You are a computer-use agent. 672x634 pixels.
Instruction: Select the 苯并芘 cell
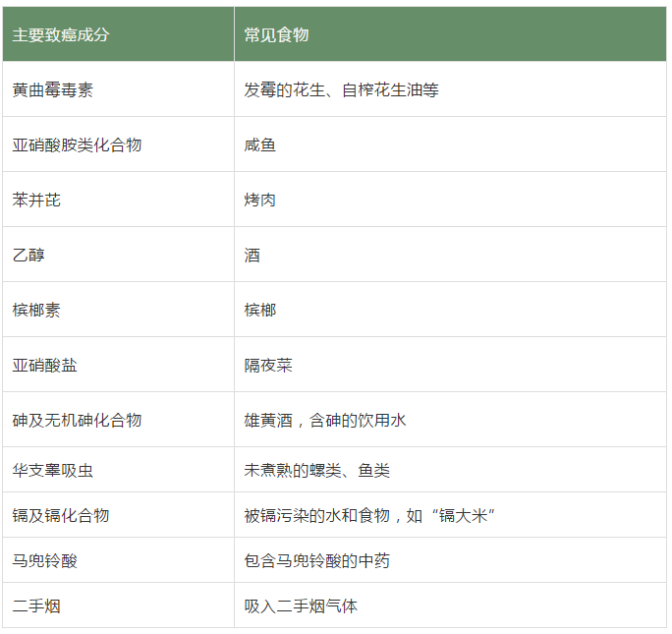[x=36, y=200]
